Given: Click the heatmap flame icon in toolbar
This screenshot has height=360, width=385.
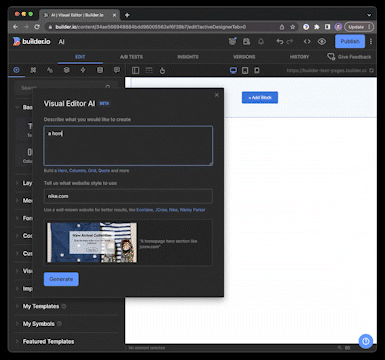Looking at the screenshot, I should (162, 70).
